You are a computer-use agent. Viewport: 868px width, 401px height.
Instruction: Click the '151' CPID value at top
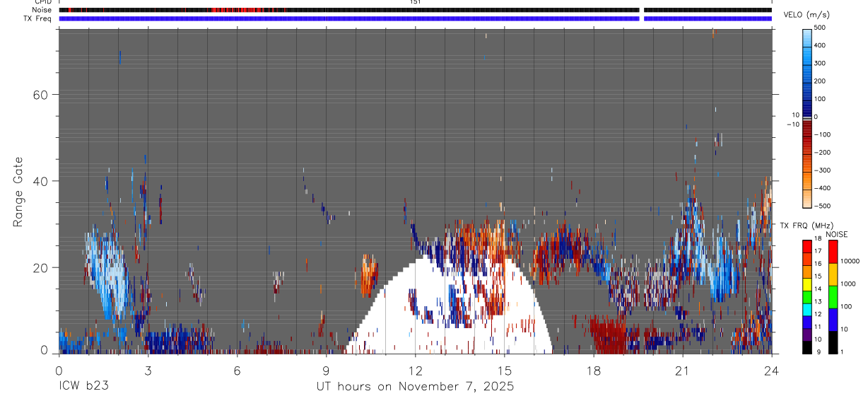coord(415,2)
